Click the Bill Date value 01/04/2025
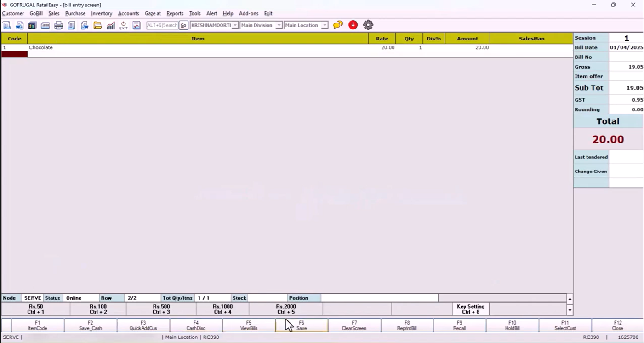Viewport: 644px width, 343px height. point(626,47)
